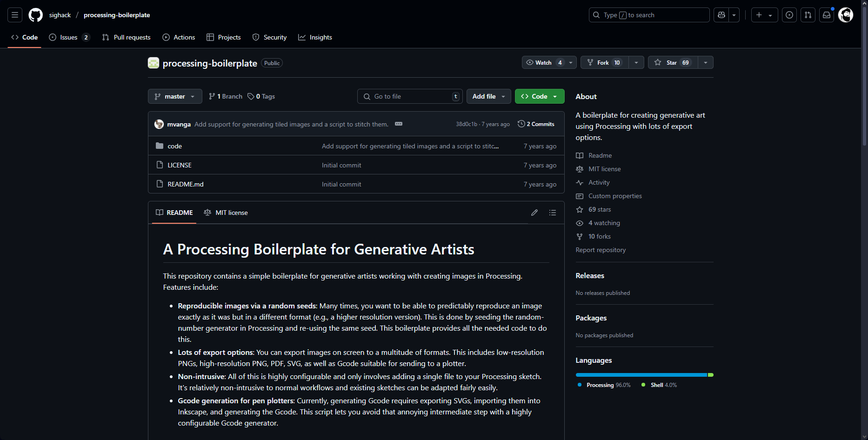Edit README using the pencil icon
The height and width of the screenshot is (440, 868).
[534, 213]
